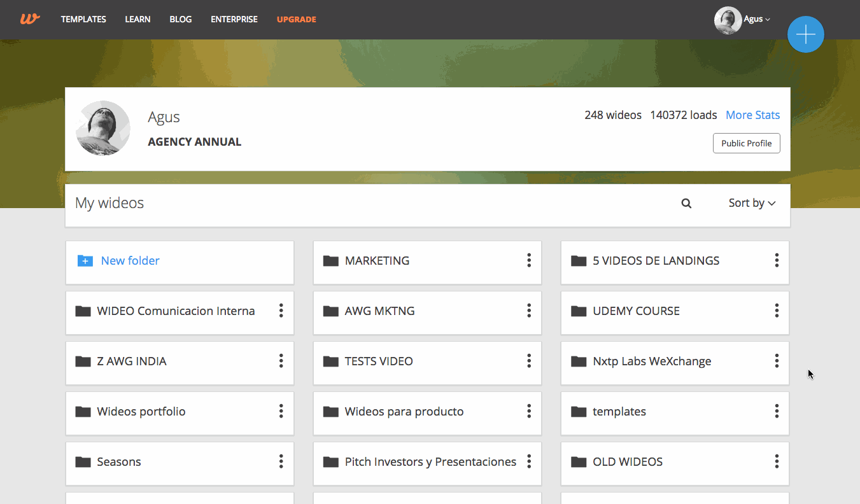Click the 248 wideos count
860x504 pixels.
pos(613,115)
